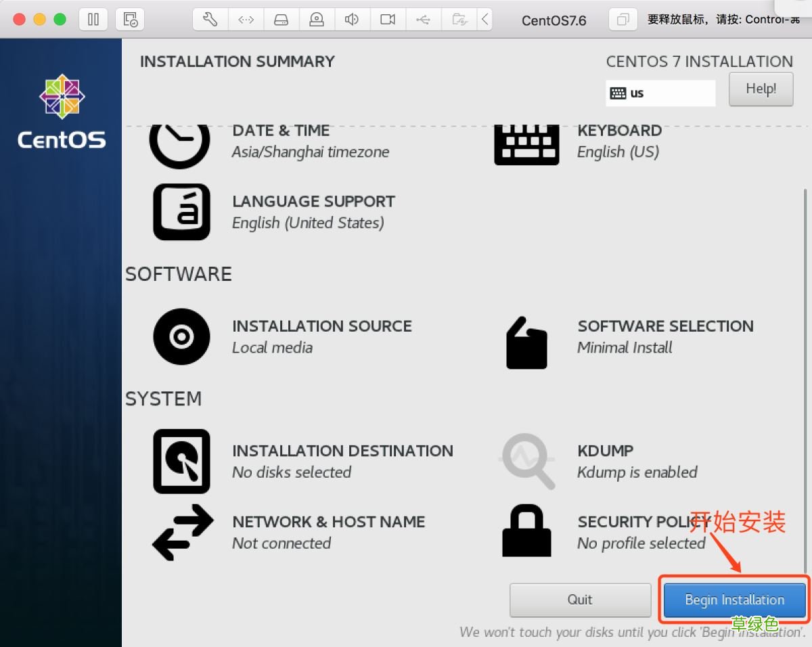Pause the virtual machine
Viewport: 812px width, 647px height.
point(93,19)
